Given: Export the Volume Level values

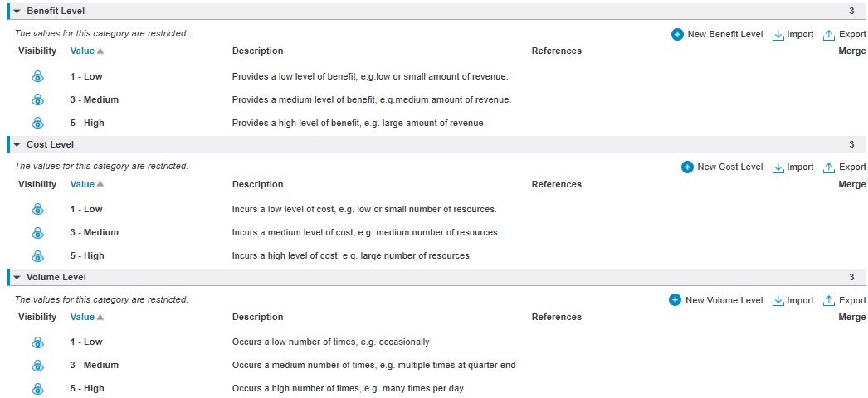Looking at the screenshot, I should 844,300.
